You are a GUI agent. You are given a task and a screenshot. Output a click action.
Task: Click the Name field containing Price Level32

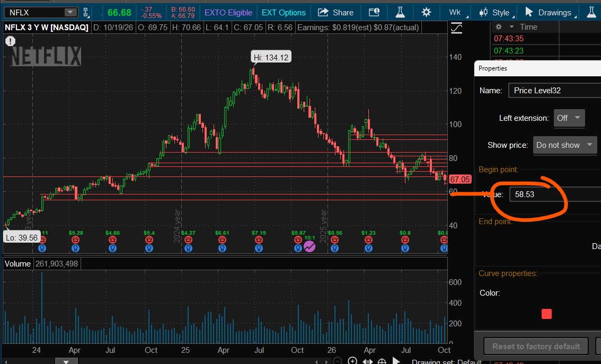[554, 91]
